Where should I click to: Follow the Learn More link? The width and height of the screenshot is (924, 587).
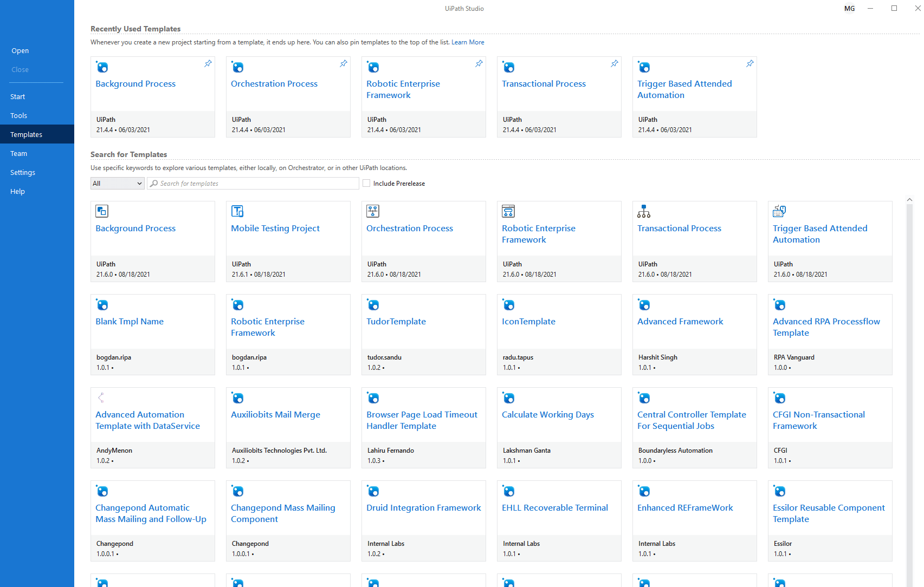click(x=468, y=42)
